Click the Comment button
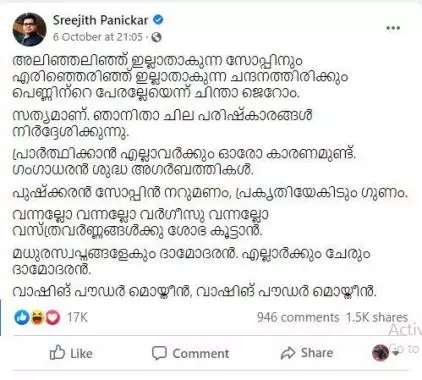 [x=190, y=353]
